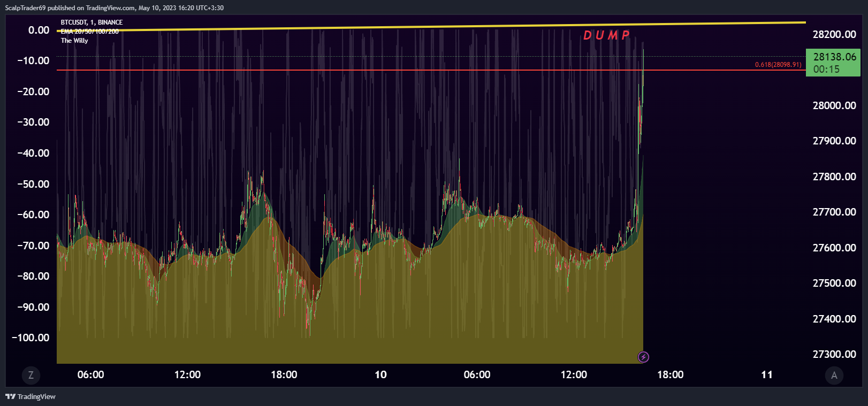This screenshot has width=868, height=406.
Task: Click the purple lightning event marker
Action: (x=643, y=357)
